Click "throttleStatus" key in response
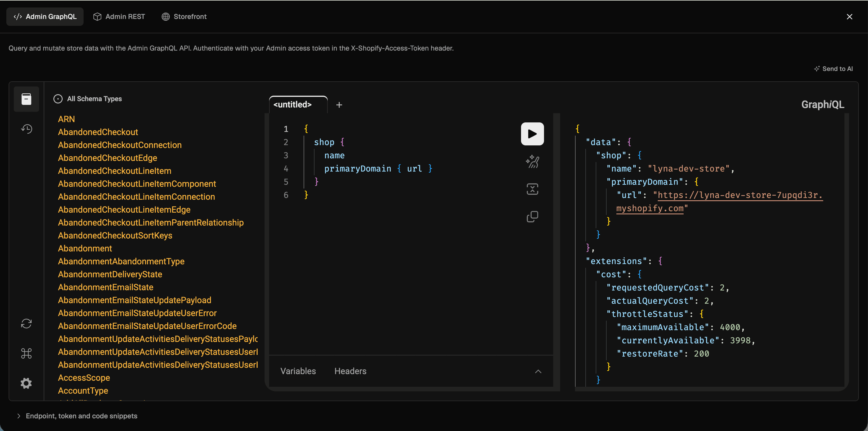The image size is (868, 431). pos(647,314)
